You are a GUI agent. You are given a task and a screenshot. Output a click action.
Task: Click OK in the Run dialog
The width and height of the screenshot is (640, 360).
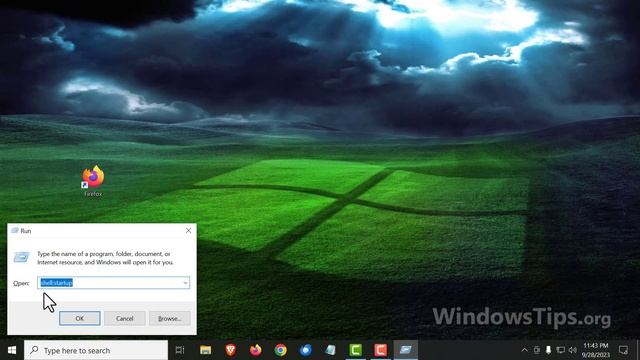point(80,318)
